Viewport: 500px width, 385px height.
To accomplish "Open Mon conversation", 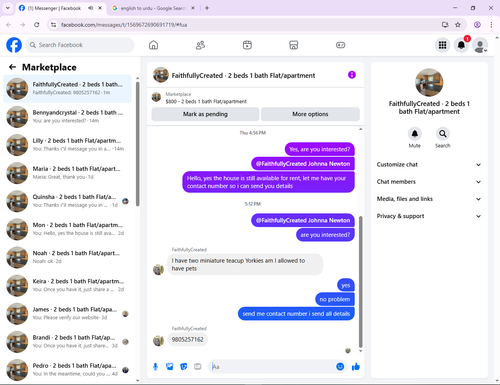I will tap(67, 229).
